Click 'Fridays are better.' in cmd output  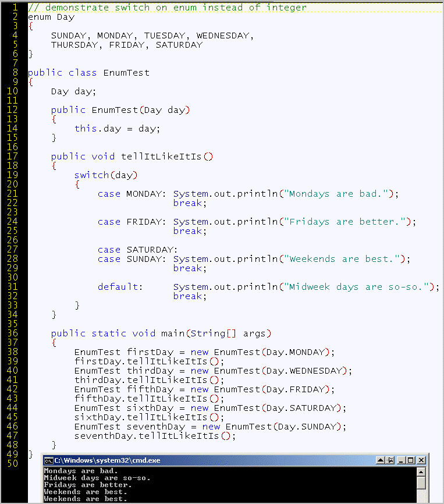(x=88, y=485)
